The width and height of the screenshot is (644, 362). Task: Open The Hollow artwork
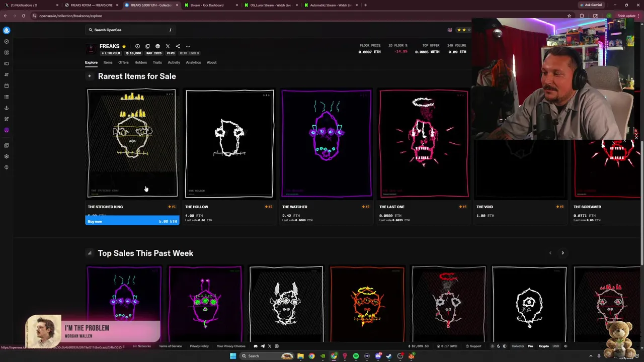(229, 143)
